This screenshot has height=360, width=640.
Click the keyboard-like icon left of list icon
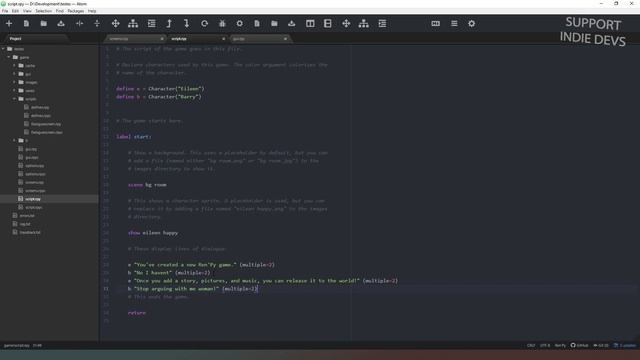[x=436, y=24]
